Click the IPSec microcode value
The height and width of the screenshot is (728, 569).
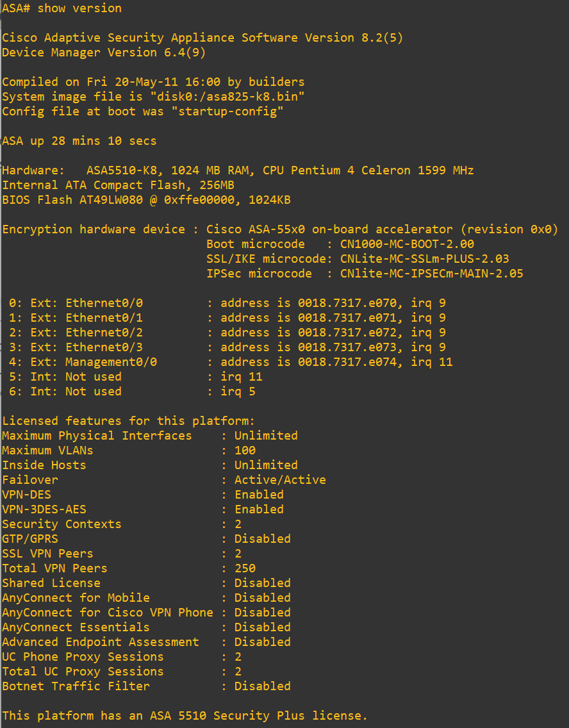pos(432,274)
